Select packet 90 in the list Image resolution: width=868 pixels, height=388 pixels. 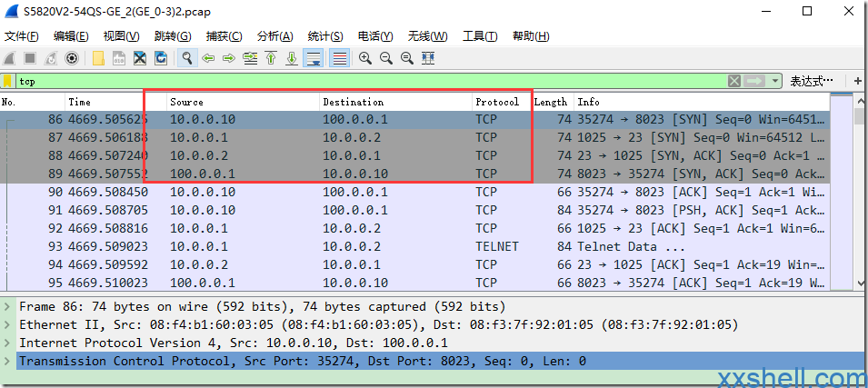(415, 192)
